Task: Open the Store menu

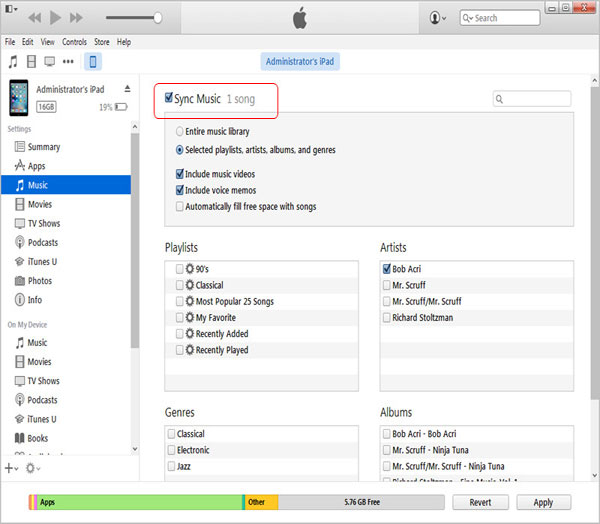Action: click(102, 42)
